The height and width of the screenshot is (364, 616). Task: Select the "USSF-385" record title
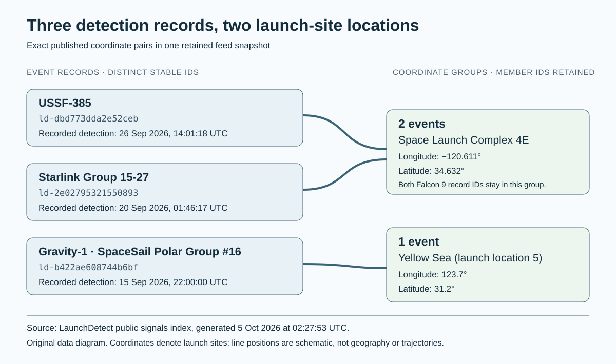(65, 103)
